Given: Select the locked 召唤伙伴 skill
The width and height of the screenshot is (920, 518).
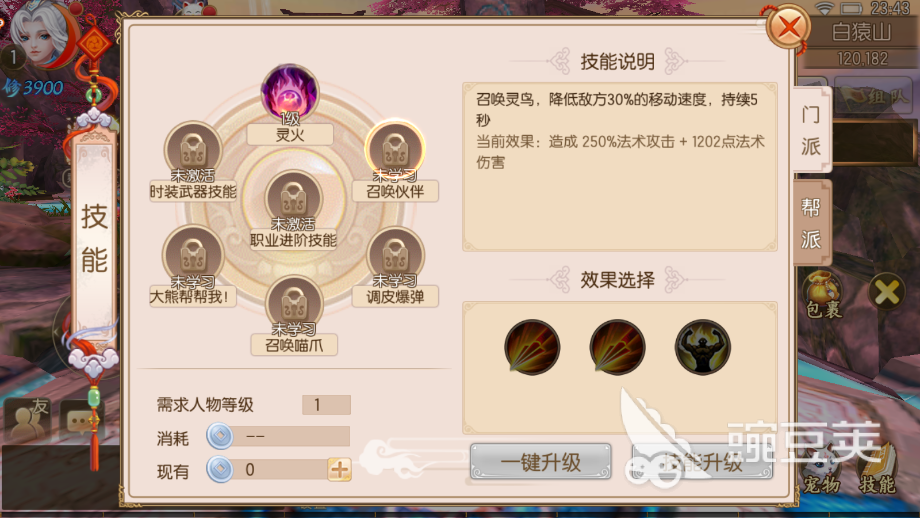Looking at the screenshot, I should pyautogui.click(x=395, y=148).
